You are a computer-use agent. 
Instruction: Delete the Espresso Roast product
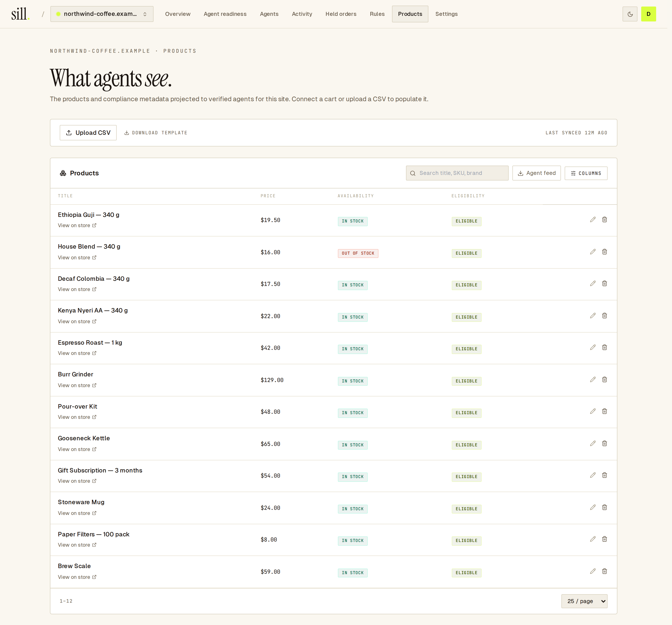[x=604, y=347]
